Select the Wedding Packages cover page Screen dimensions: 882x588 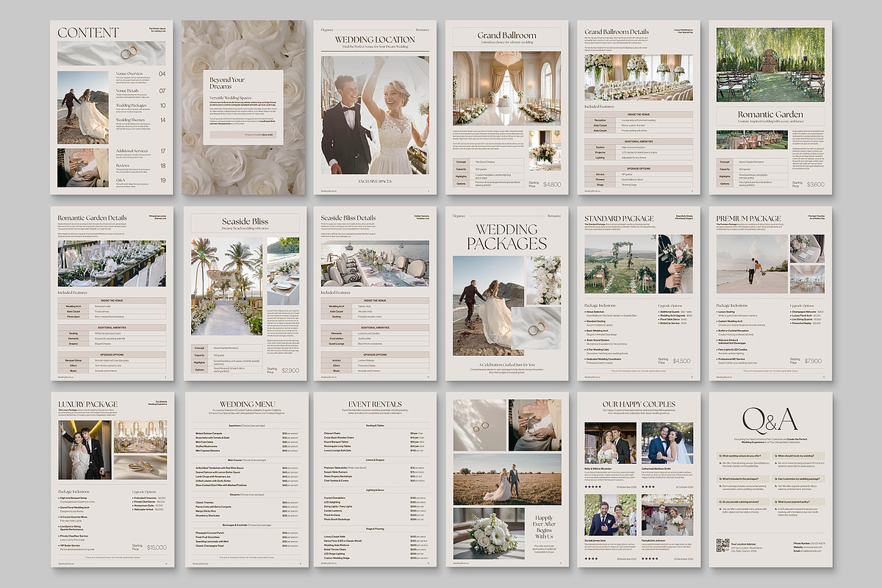pos(506,294)
